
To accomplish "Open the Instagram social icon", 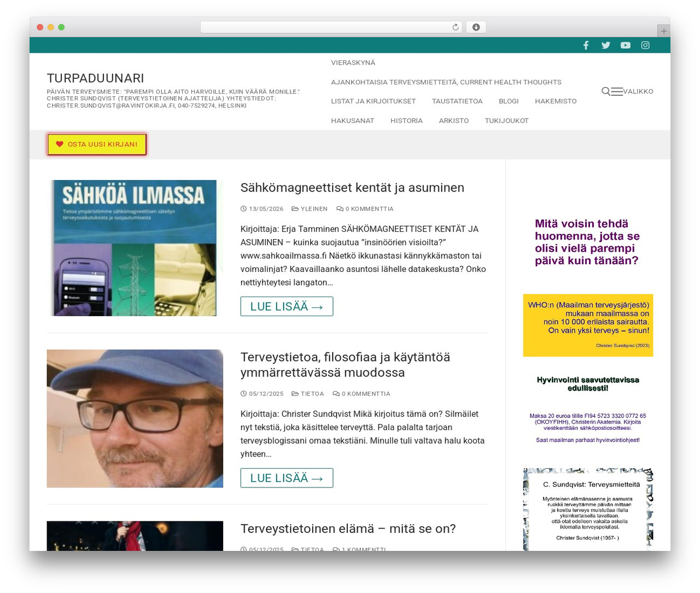I will [645, 45].
